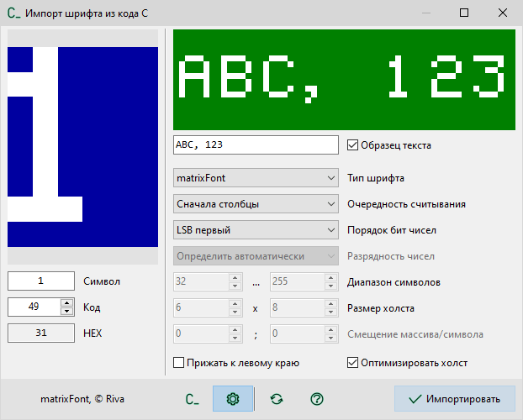The image size is (523, 420).
Task: Click the green text preview panel
Action: tap(343, 81)
